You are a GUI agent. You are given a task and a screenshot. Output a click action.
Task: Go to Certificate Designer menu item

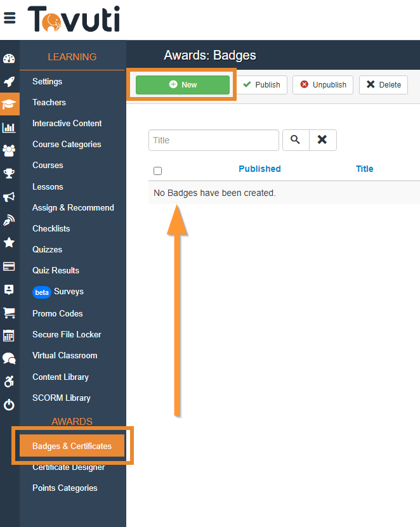[69, 467]
